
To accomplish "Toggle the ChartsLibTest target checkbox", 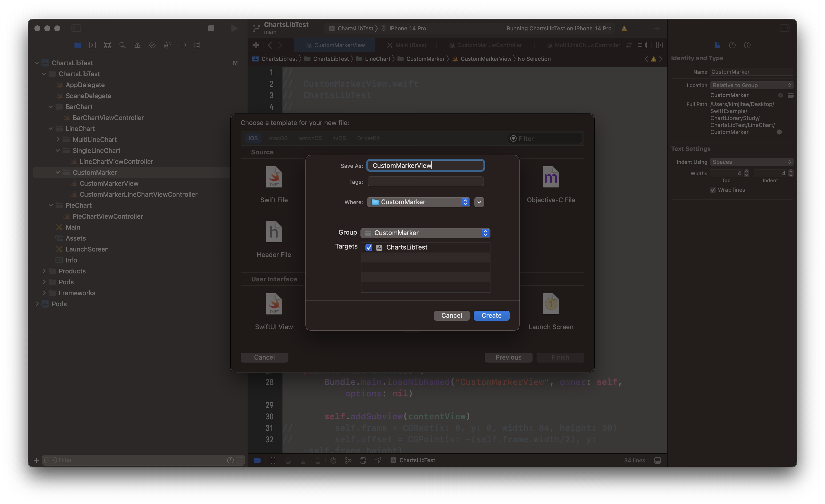I will coord(369,247).
